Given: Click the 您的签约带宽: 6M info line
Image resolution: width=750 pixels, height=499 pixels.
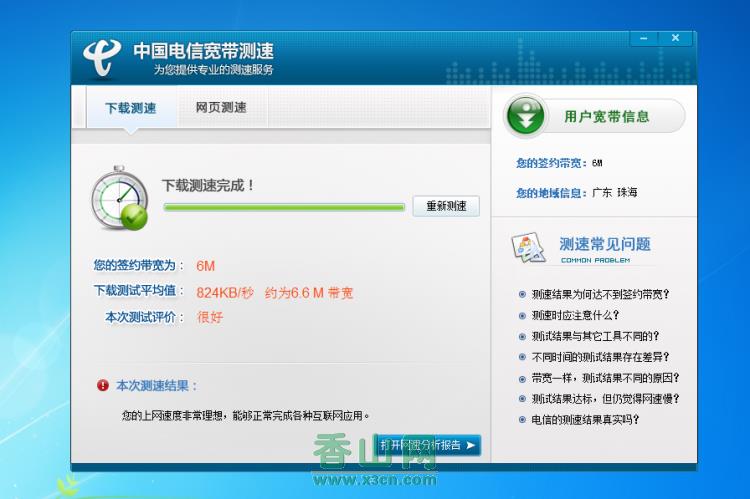Looking at the screenshot, I should click(559, 163).
